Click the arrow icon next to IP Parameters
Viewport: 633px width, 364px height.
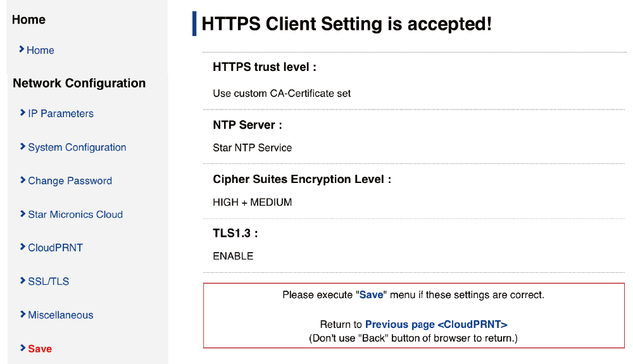click(23, 113)
